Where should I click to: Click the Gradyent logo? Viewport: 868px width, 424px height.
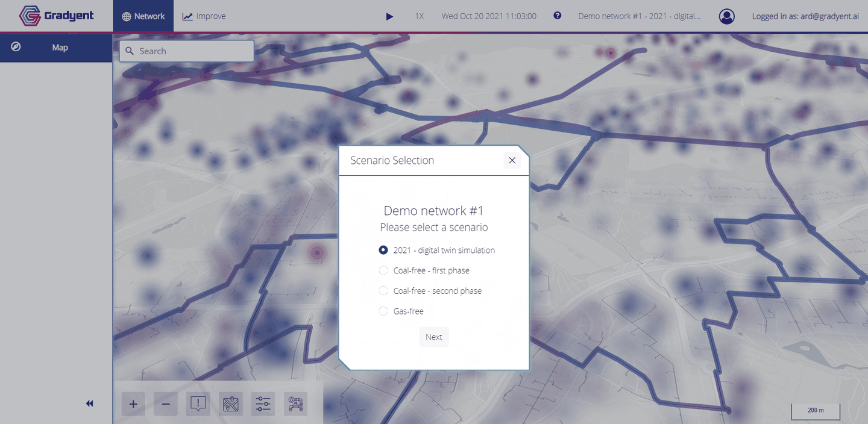point(57,16)
